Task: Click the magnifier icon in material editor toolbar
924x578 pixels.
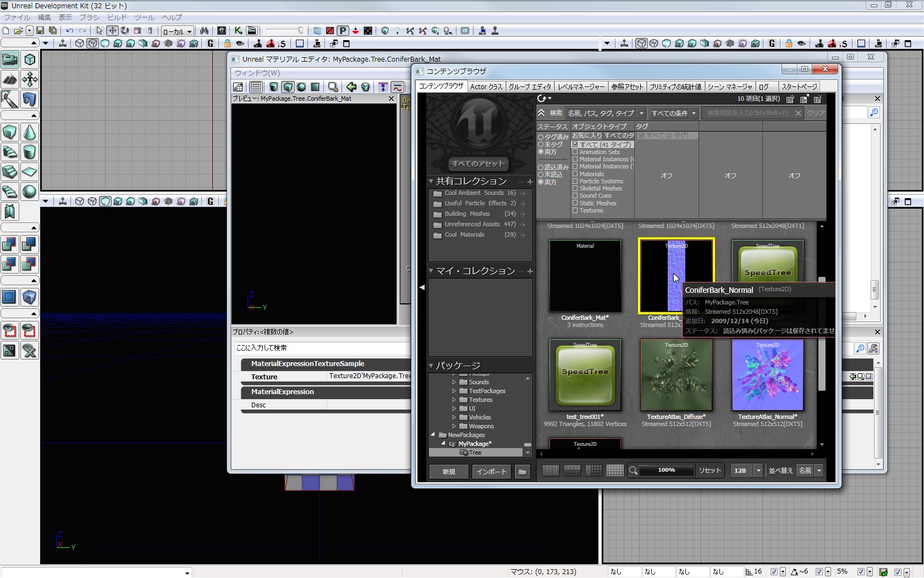Action: tap(333, 87)
